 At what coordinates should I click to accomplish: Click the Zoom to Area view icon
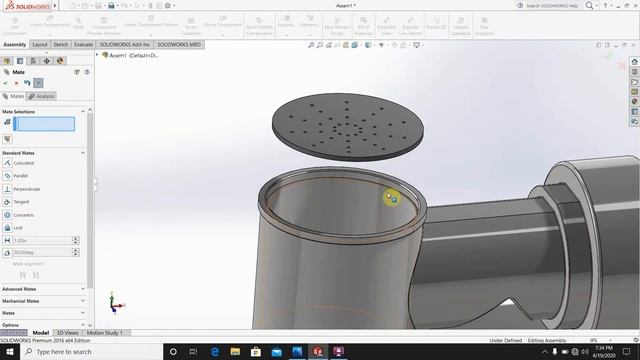tap(320, 45)
